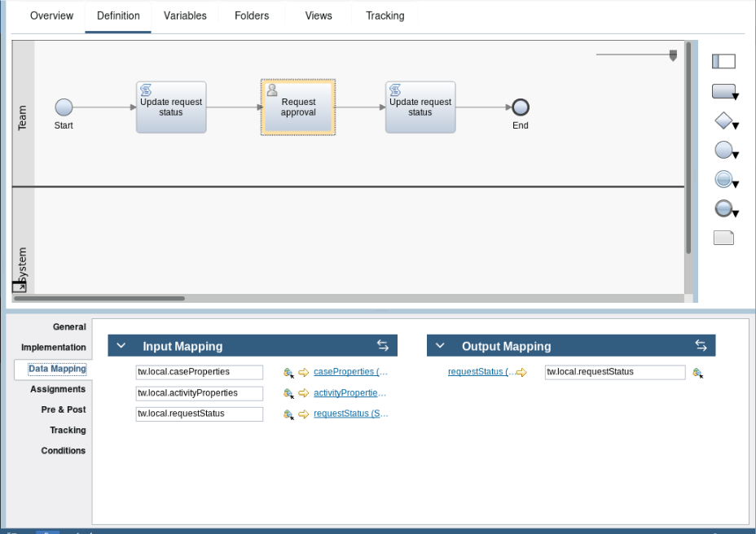Click the mapping arrow beside caseProperties

(x=303, y=372)
